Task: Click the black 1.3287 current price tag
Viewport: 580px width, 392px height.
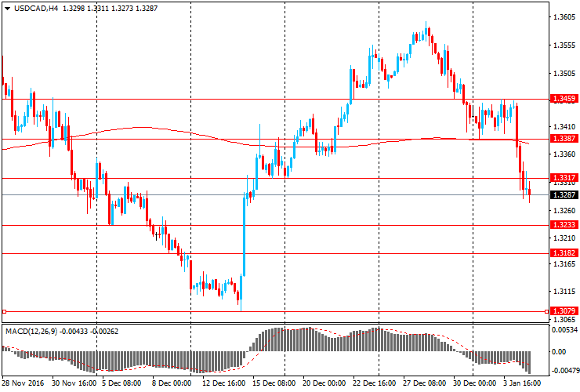Action: 564,195
